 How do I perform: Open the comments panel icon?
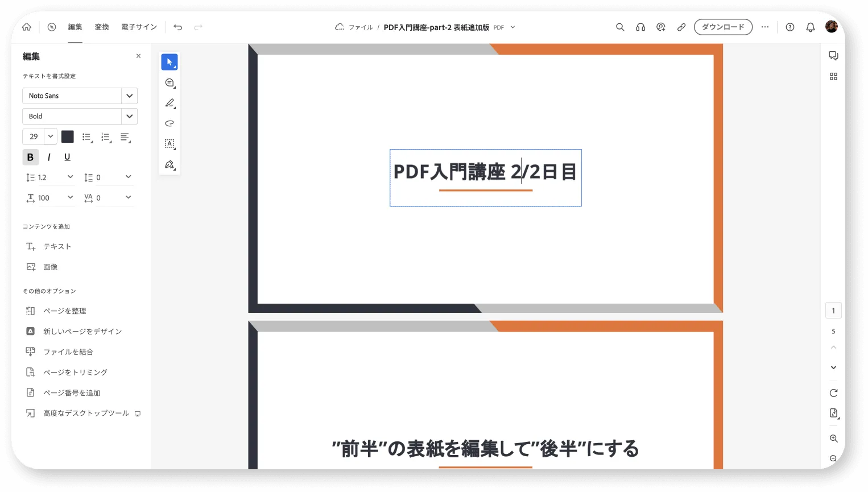point(833,56)
